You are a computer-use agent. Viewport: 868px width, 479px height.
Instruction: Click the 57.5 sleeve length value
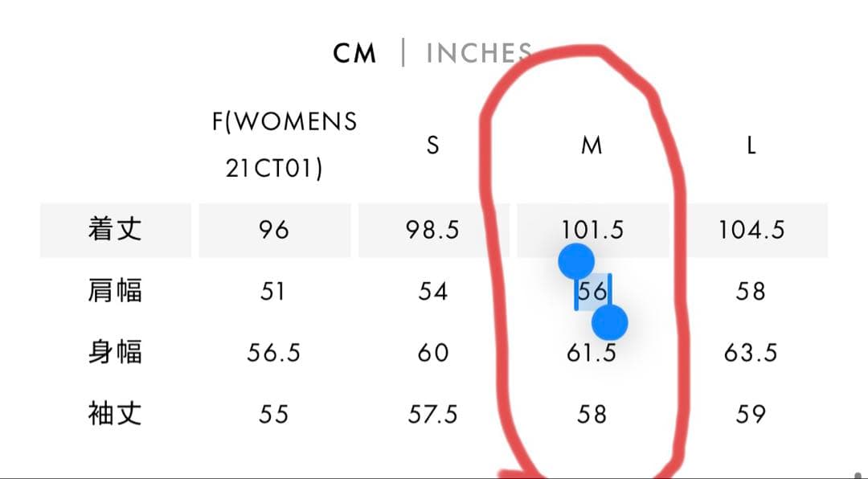click(432, 414)
